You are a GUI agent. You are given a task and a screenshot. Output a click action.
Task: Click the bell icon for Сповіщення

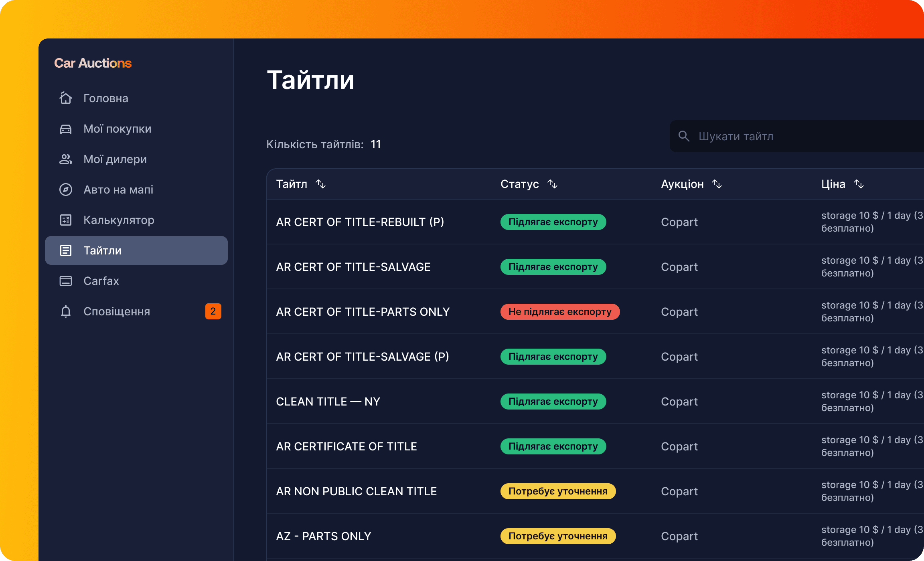66,311
